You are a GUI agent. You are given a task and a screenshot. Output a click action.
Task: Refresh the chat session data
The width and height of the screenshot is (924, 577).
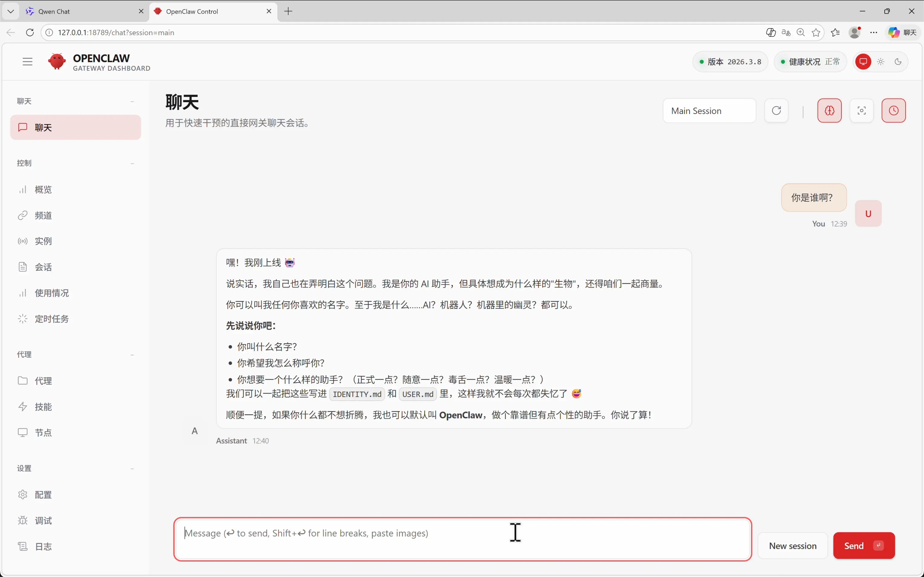(776, 111)
